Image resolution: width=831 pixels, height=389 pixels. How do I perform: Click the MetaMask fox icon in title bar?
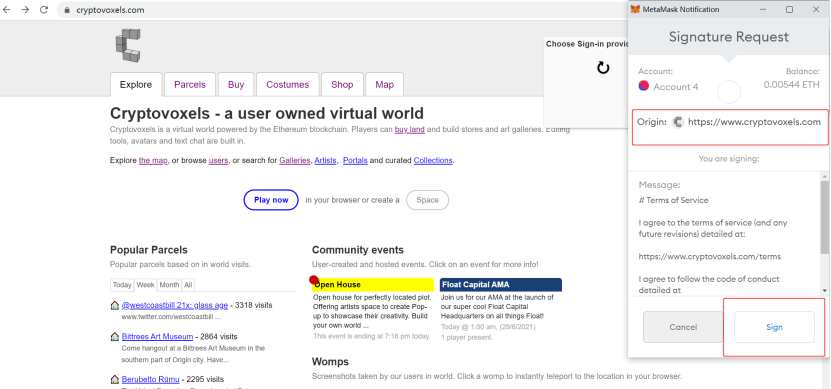point(635,10)
